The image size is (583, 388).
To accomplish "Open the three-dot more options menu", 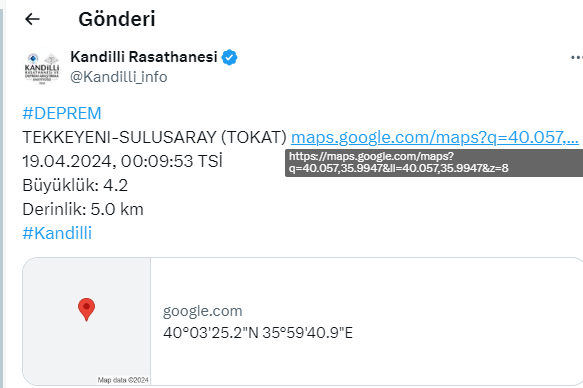I will tap(577, 58).
